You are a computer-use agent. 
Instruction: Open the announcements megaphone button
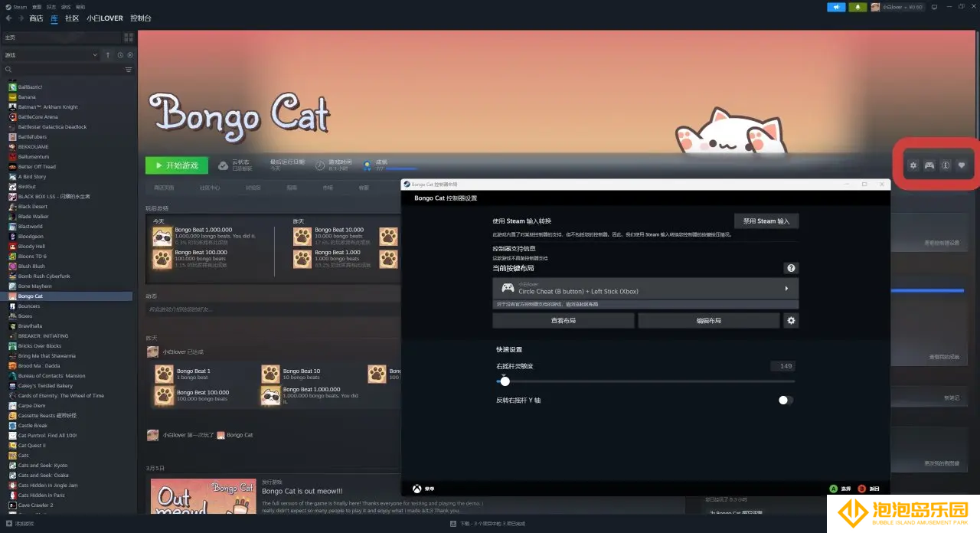coord(836,7)
